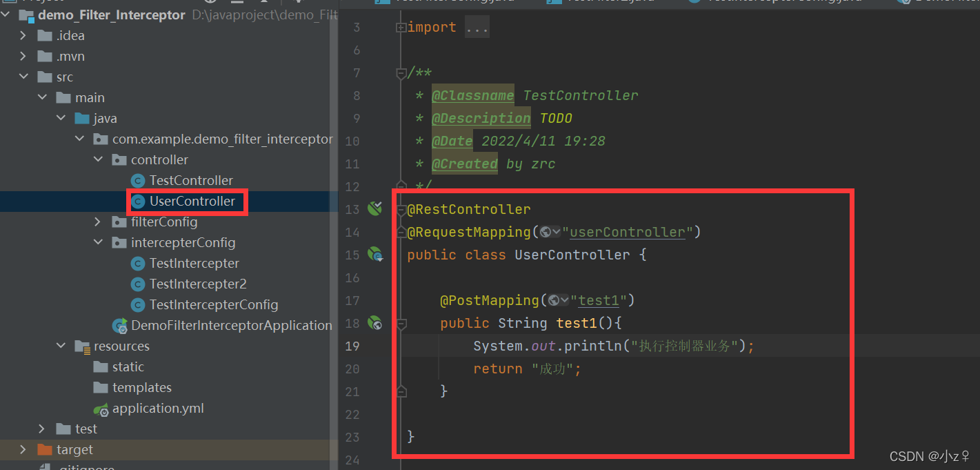Collapse the com.example.demo_filter_interceptor package
980x470 pixels.
79,139
